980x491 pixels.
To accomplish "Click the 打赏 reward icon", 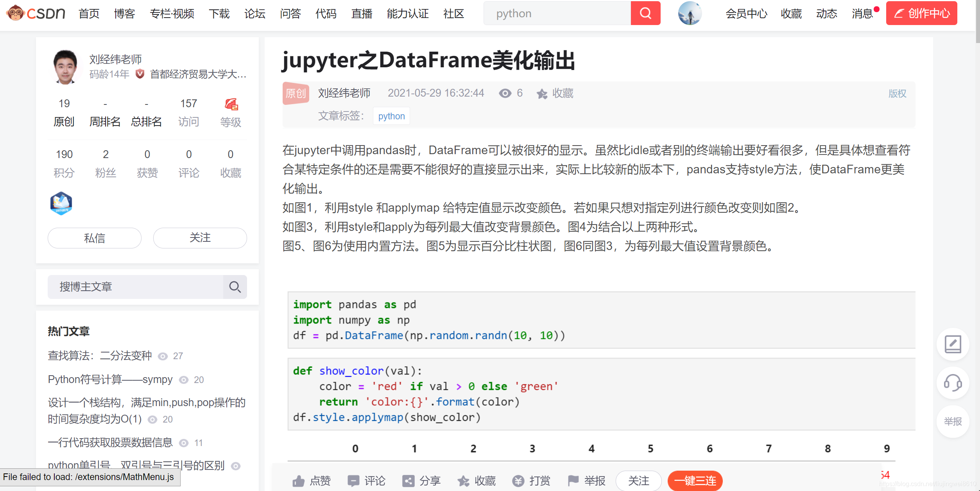I will click(518, 481).
